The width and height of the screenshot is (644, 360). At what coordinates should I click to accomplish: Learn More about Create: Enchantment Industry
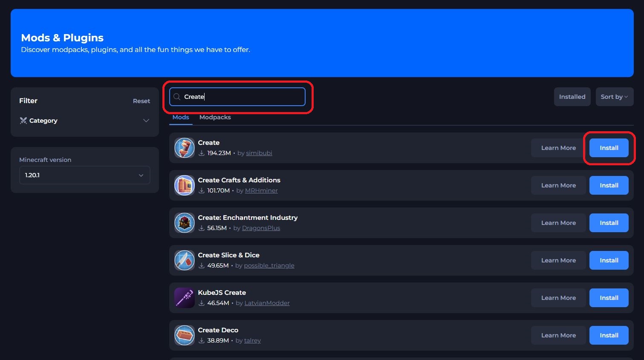(x=558, y=223)
